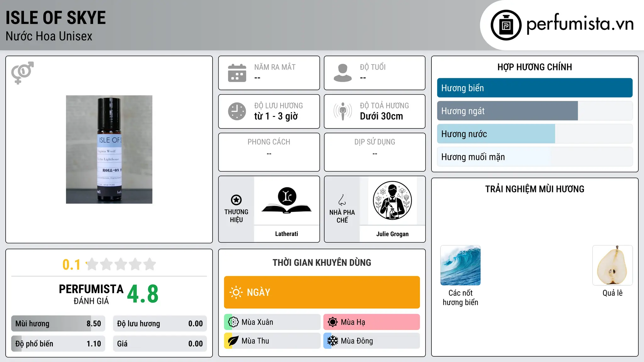
Task: Click the Quả lê caption
Action: [612, 293]
